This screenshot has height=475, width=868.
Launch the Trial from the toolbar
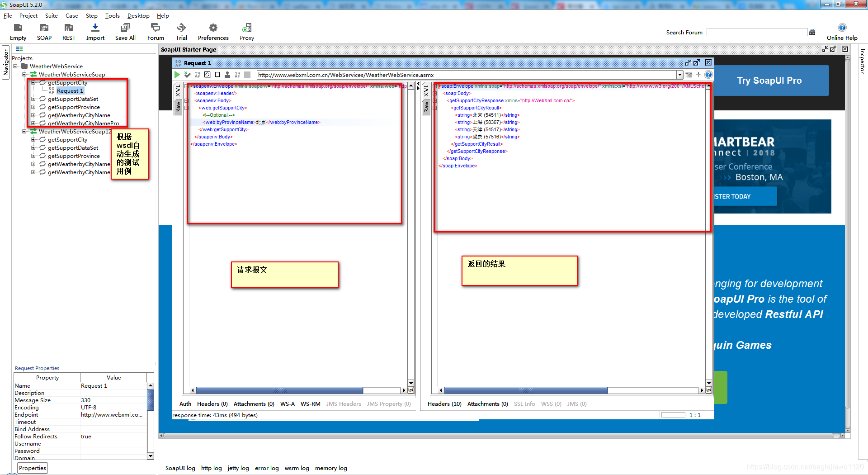tap(181, 31)
